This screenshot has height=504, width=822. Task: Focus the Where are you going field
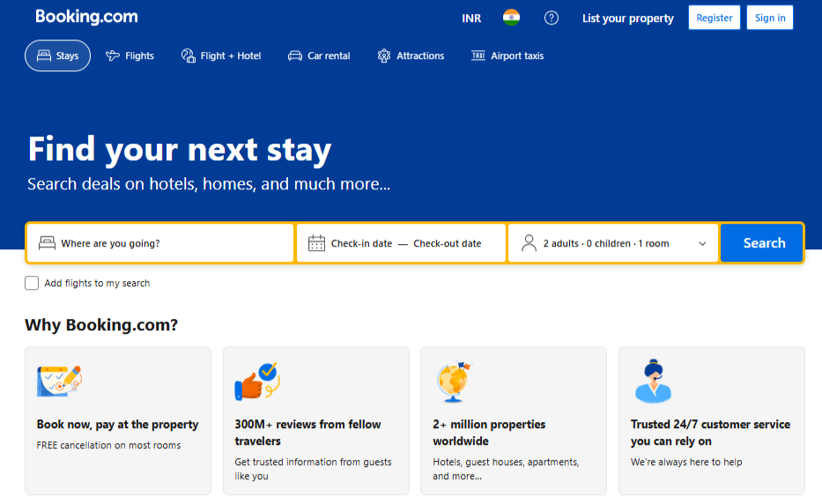[x=172, y=244]
